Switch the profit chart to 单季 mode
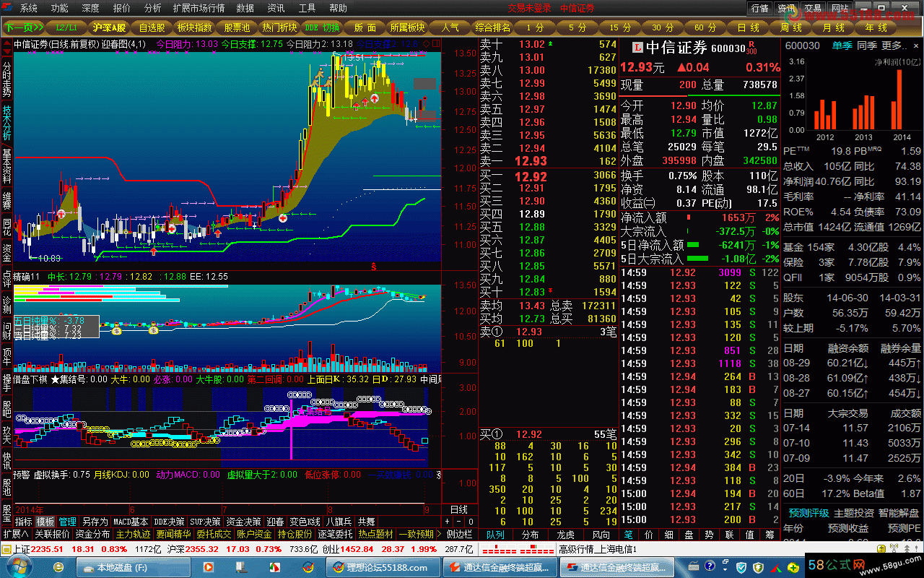 click(x=842, y=46)
